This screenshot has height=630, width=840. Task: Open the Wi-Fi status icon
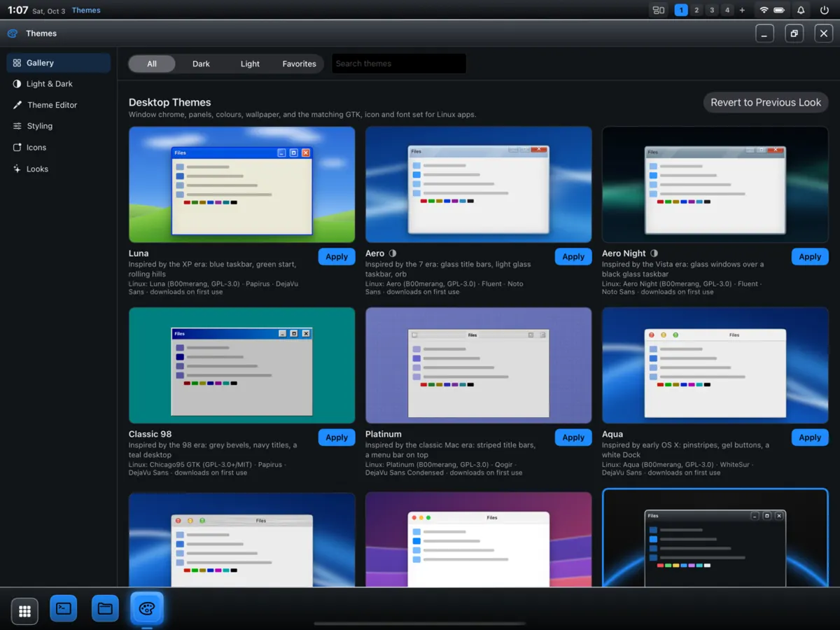pos(764,10)
